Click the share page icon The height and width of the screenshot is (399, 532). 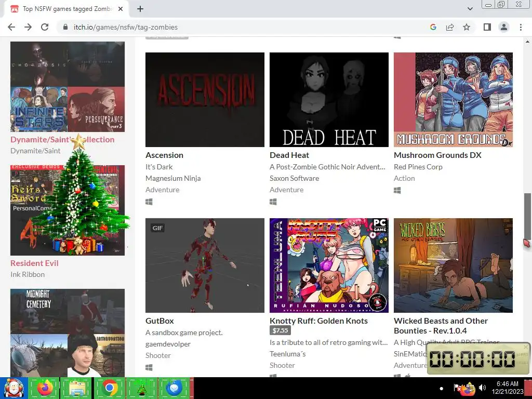click(x=450, y=27)
